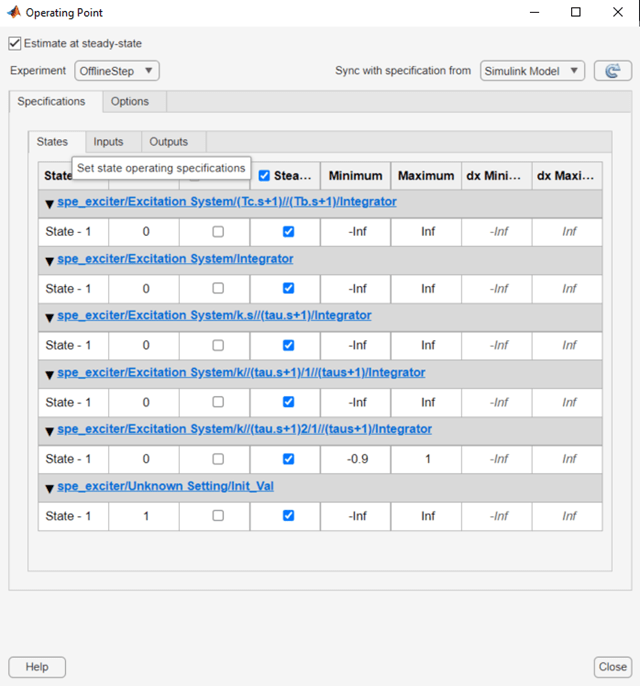Click Maximum Inf cell of Excitation System/Integrator
This screenshot has width=640, height=686.
[x=426, y=288]
